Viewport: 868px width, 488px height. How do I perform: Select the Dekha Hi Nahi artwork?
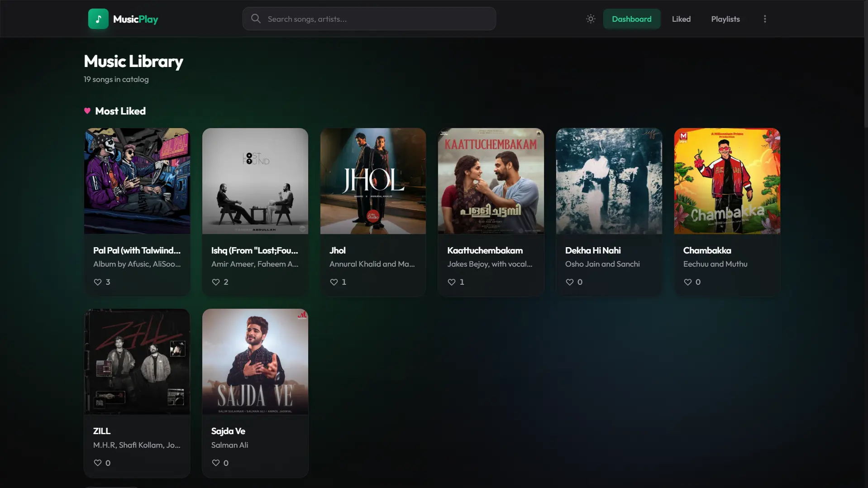tap(609, 181)
